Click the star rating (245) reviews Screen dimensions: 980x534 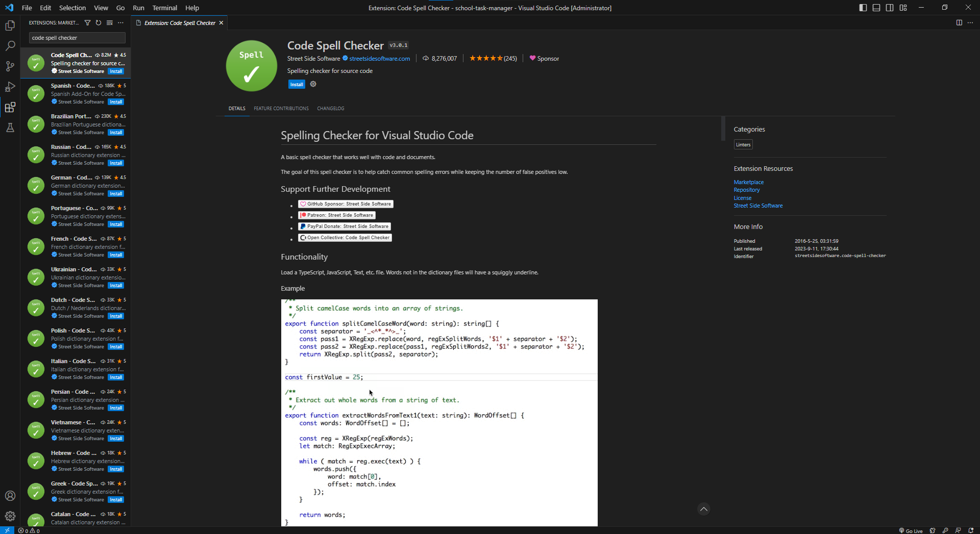(493, 59)
